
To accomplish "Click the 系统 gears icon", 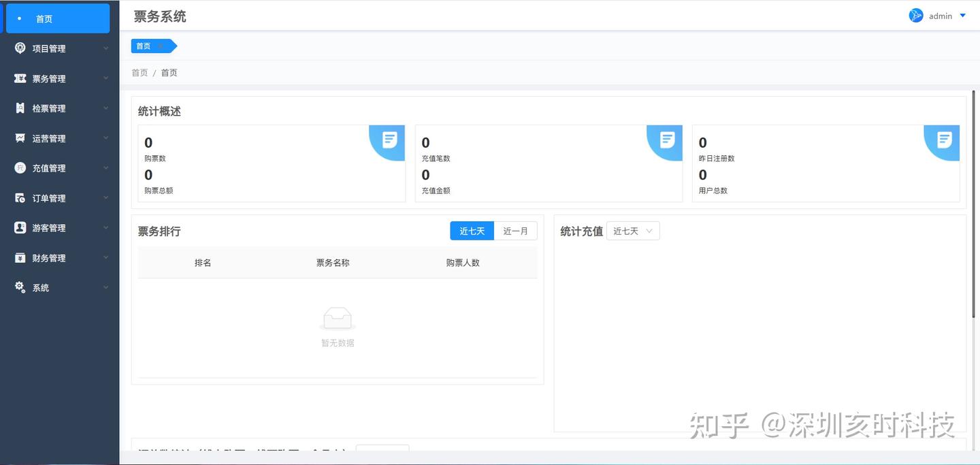I will coord(20,287).
